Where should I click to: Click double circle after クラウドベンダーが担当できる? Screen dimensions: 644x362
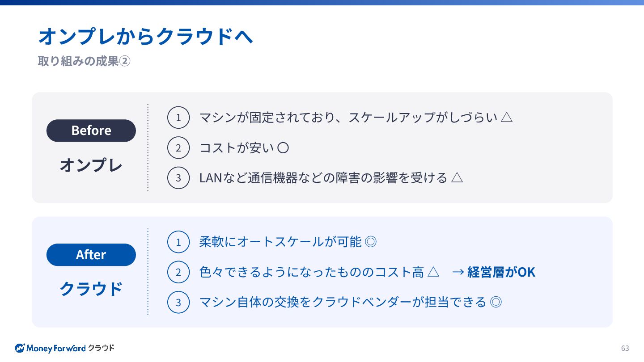click(496, 302)
